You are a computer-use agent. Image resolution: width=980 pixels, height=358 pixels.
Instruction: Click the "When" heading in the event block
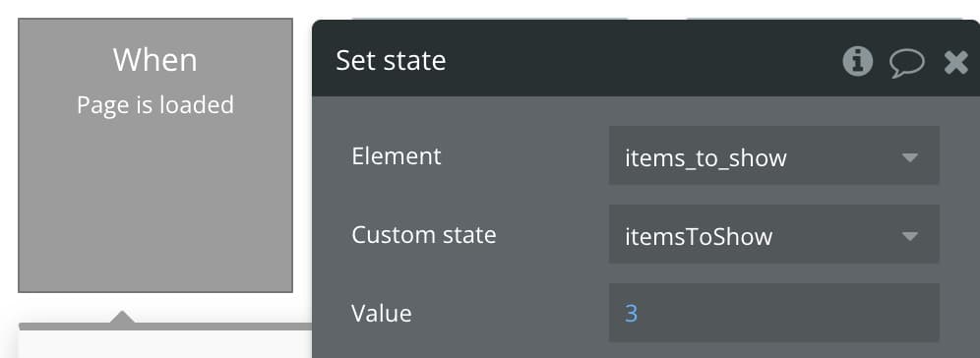pos(155,61)
